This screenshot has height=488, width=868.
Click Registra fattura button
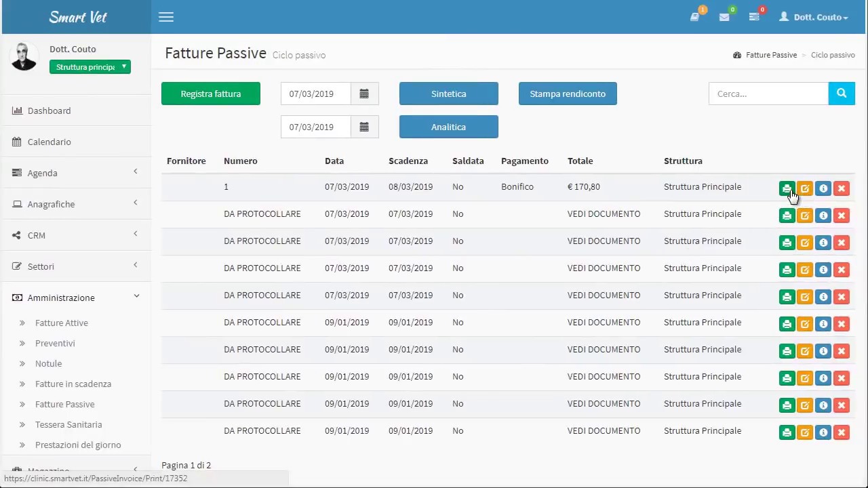[x=211, y=94]
